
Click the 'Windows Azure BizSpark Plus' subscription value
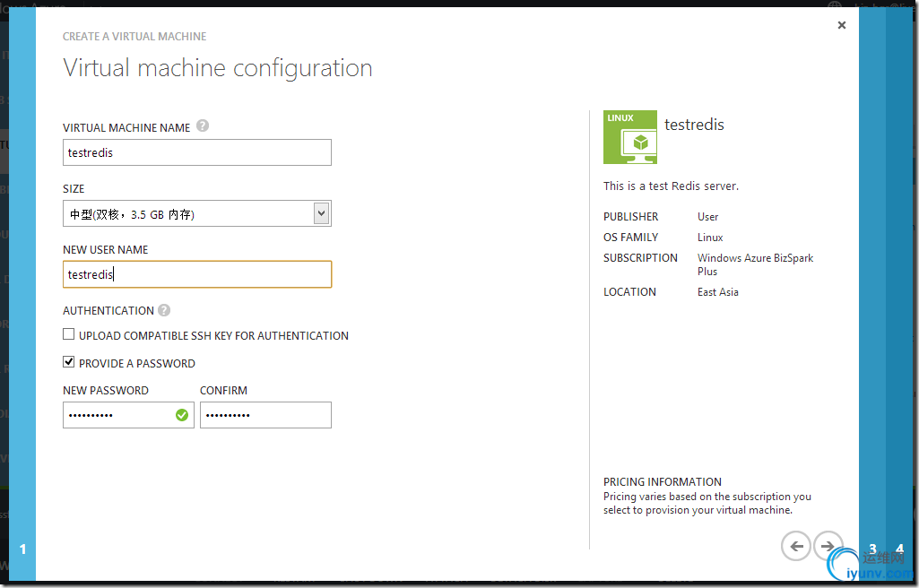[756, 264]
